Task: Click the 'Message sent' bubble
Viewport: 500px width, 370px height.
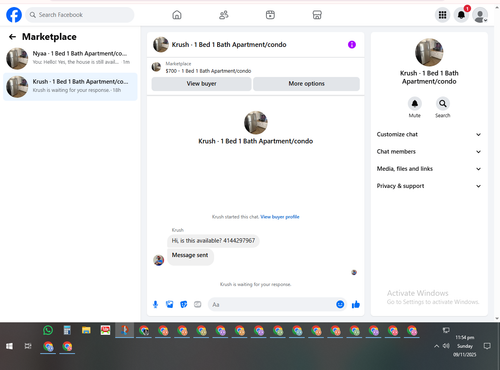Action: 190,256
